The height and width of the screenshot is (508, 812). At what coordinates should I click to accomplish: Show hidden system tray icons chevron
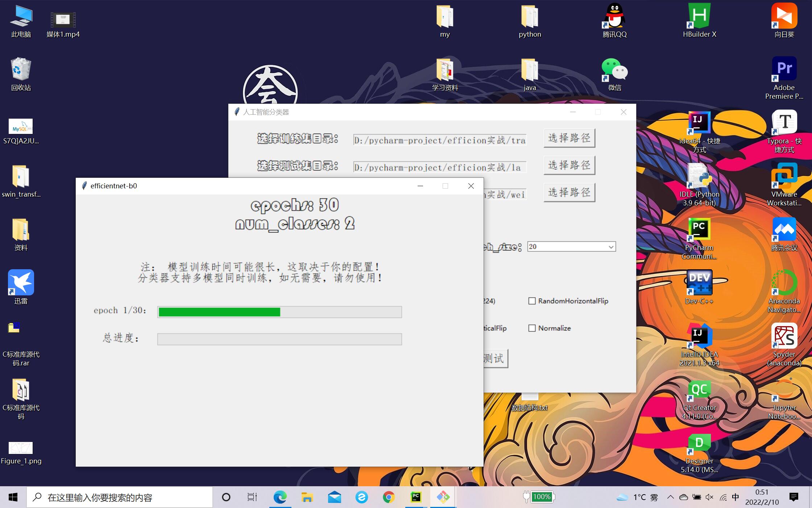pyautogui.click(x=670, y=497)
